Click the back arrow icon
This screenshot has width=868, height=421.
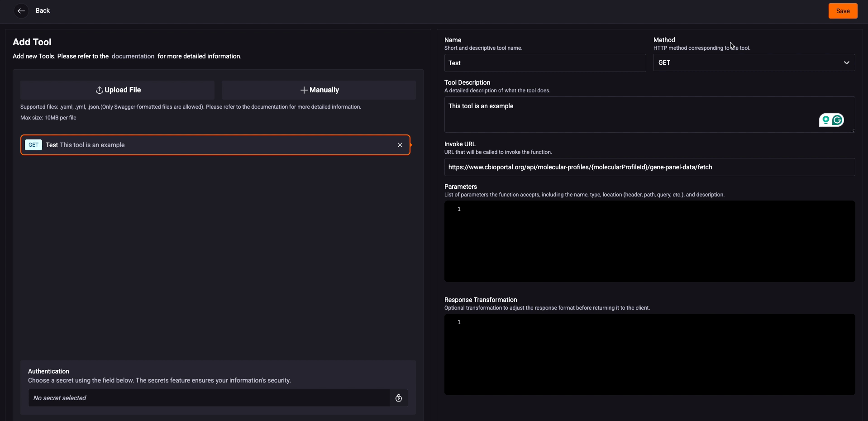click(x=21, y=11)
